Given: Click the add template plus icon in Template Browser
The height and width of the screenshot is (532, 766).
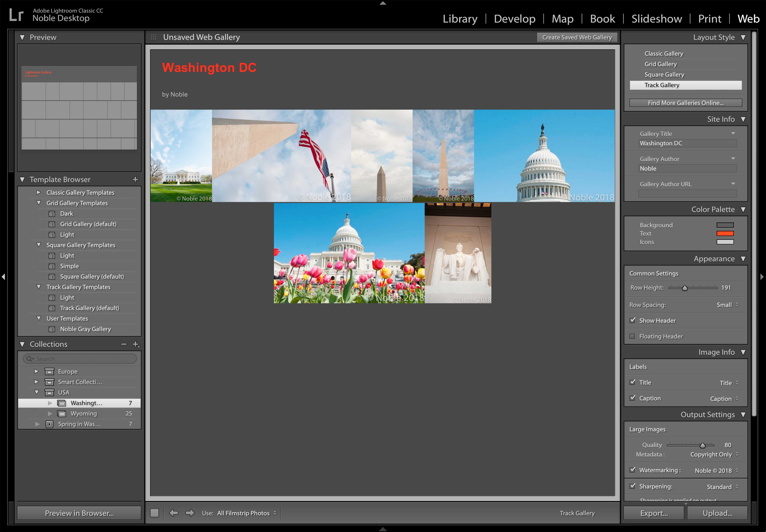Looking at the screenshot, I should tap(135, 179).
